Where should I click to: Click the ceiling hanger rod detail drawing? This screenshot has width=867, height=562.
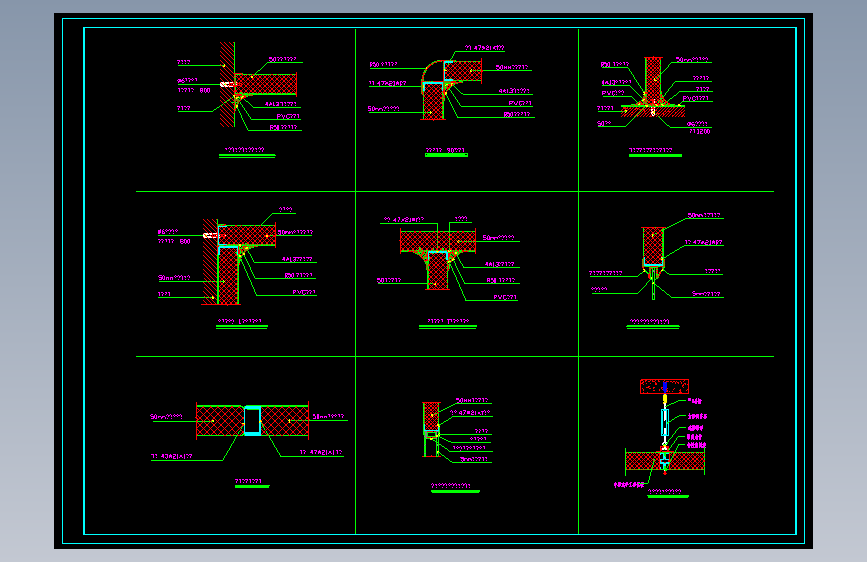tap(665, 427)
